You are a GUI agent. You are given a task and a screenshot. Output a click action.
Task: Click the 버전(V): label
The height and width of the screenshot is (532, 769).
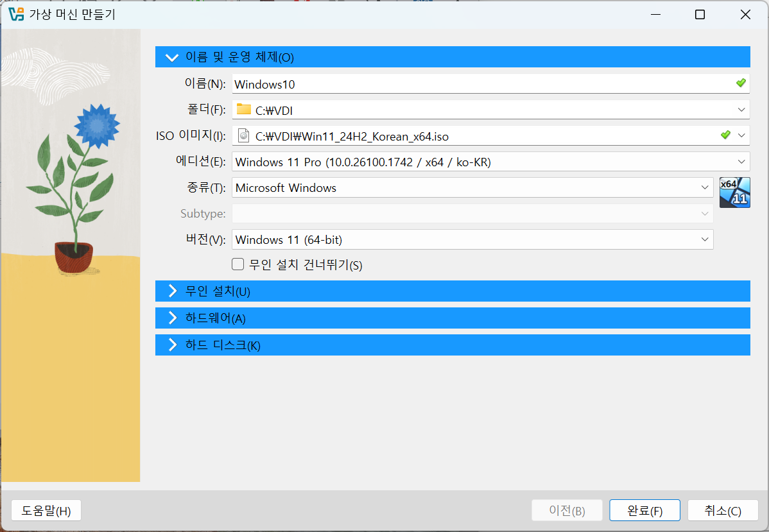(206, 239)
